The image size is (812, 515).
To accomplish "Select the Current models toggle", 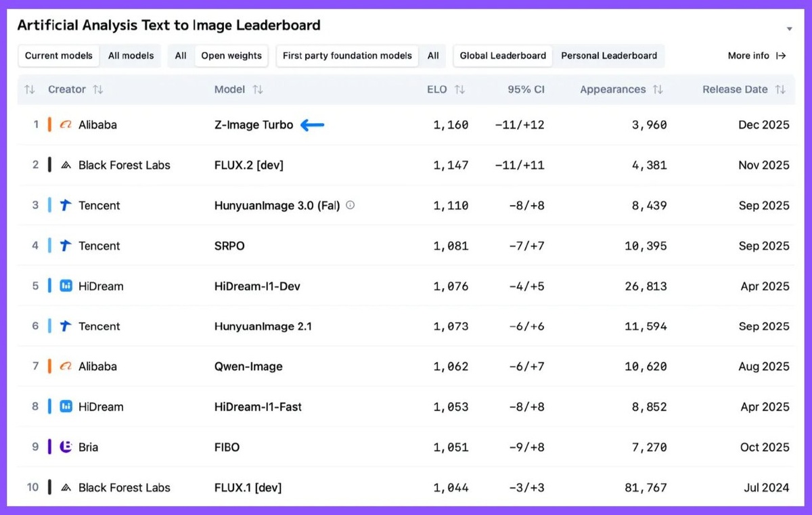I will tap(59, 55).
